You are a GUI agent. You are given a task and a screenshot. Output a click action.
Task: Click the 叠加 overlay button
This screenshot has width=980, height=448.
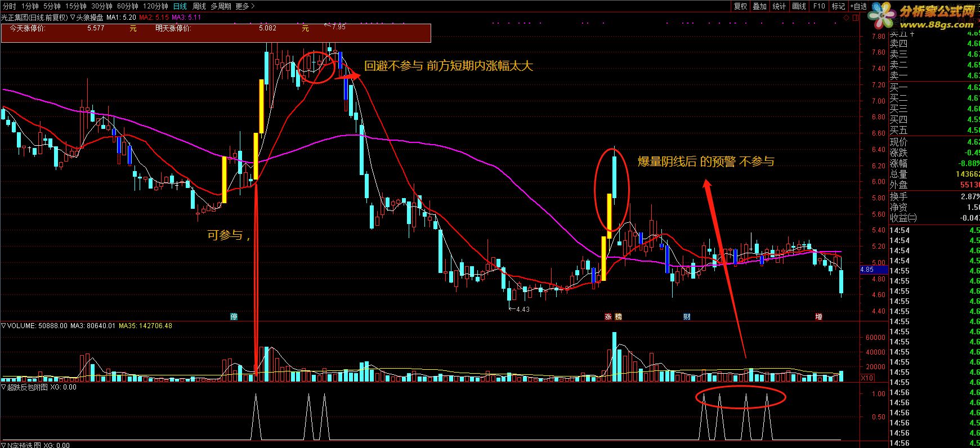(x=759, y=6)
